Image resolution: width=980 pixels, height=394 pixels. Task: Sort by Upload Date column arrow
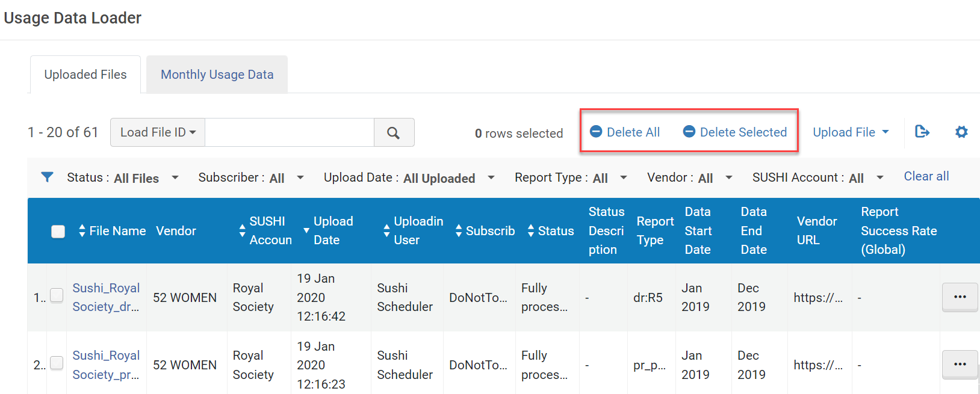(x=306, y=231)
